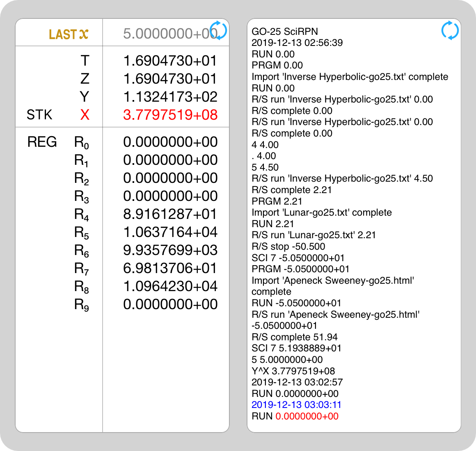476x451 pixels.
Task: Click the Z stack register label
Action: [85, 79]
